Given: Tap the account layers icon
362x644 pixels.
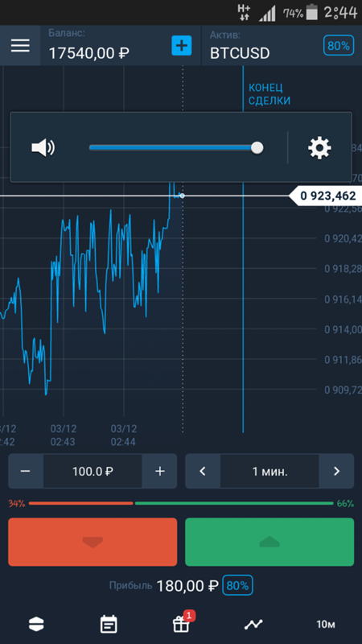Looking at the screenshot, I should pyautogui.click(x=36, y=625).
